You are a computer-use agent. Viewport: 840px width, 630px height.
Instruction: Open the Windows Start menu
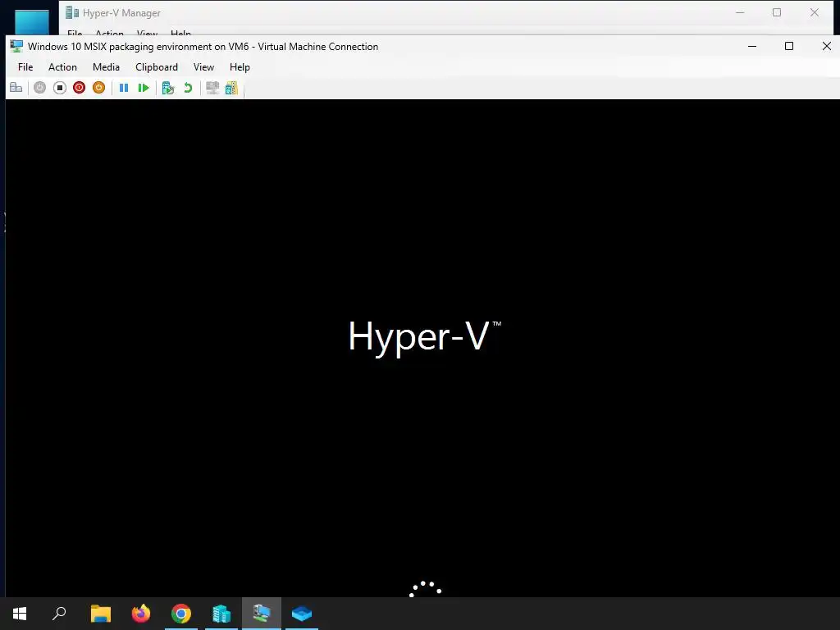click(20, 614)
